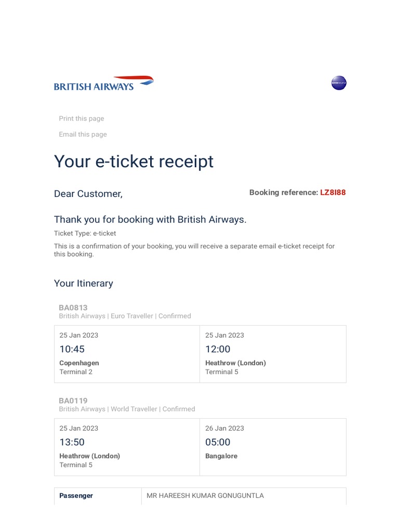Screen dimensions: 399x532
Task: Select flight number BA0813
Action: [x=73, y=308]
